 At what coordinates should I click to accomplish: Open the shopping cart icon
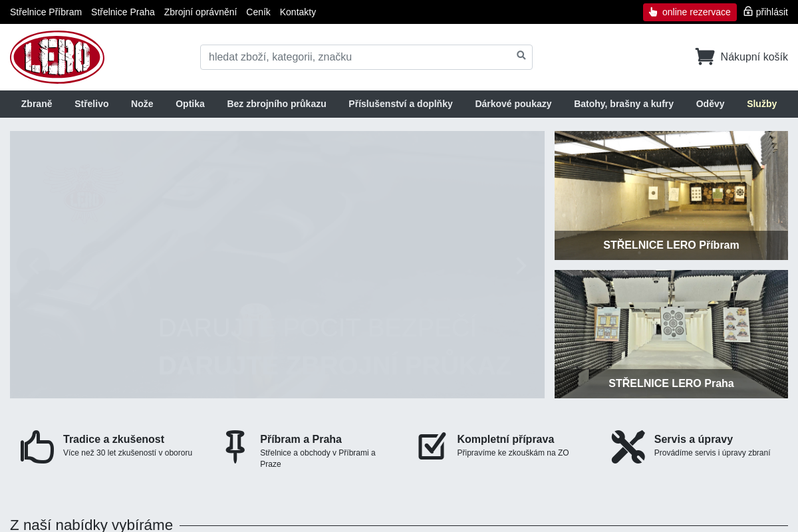point(705,57)
